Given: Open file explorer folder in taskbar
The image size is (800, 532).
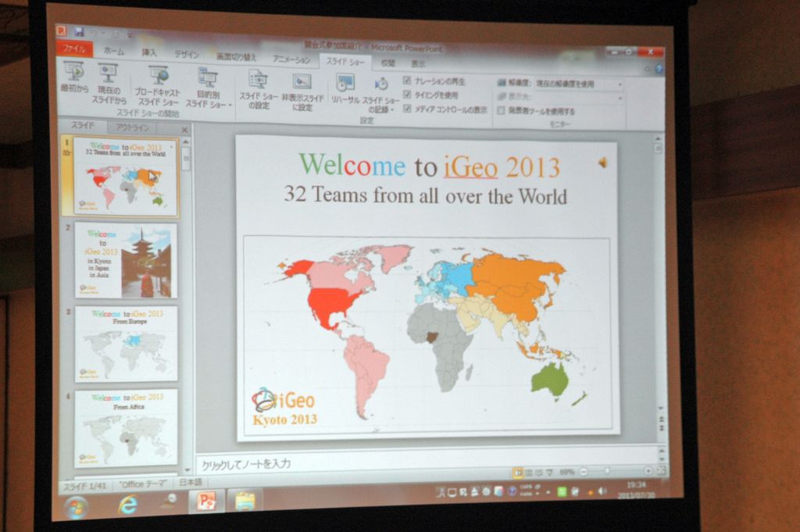Looking at the screenshot, I should click(245, 501).
